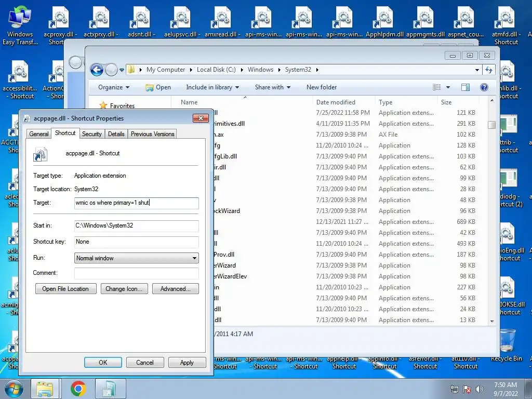Open the Run window-mode dropdown
The width and height of the screenshot is (532, 399).
point(137,258)
